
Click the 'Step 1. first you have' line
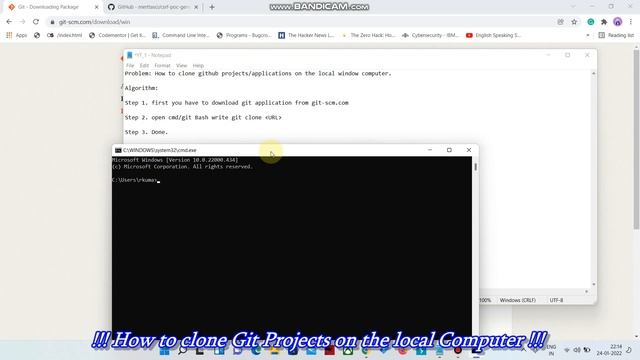[x=237, y=103]
